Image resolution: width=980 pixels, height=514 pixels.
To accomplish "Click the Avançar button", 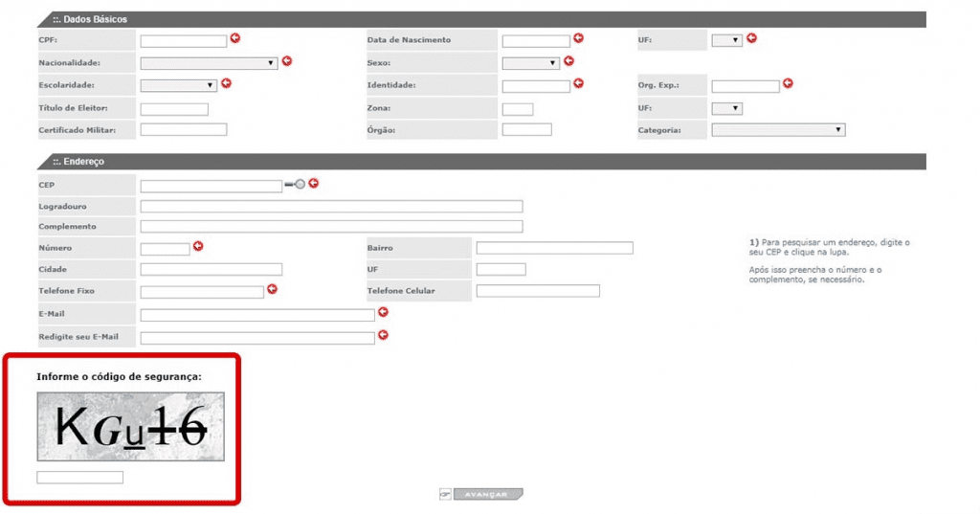I will (488, 494).
